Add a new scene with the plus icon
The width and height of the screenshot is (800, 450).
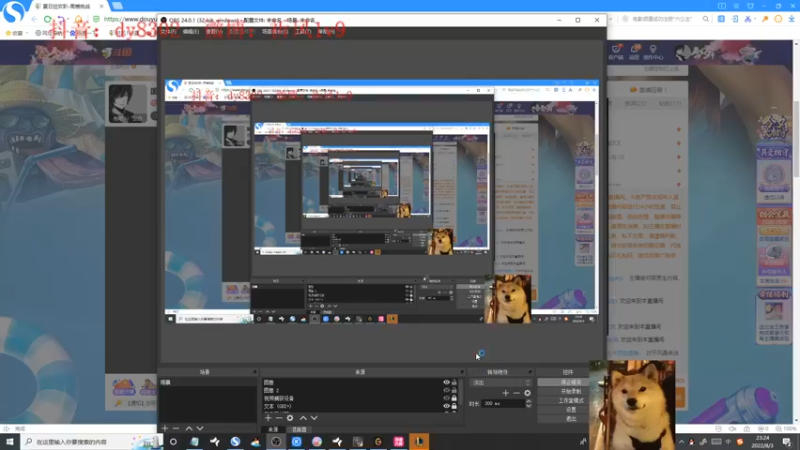[x=165, y=428]
